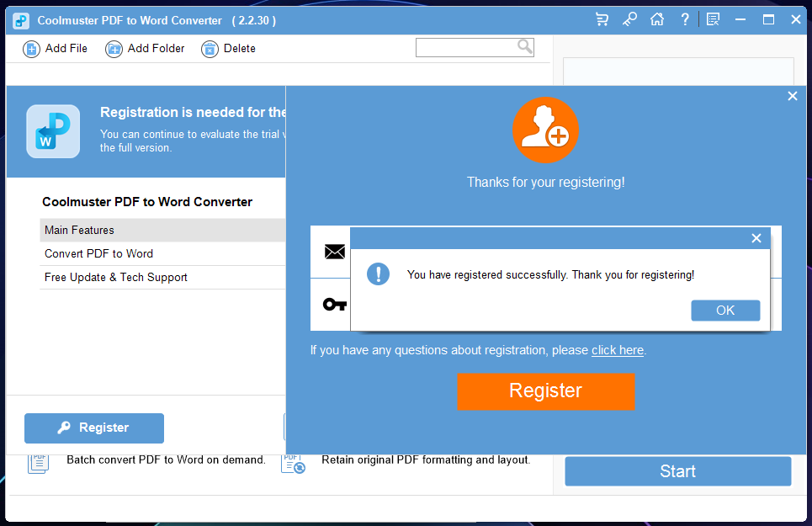
Task: Confirm the success message with OK
Action: [x=725, y=310]
